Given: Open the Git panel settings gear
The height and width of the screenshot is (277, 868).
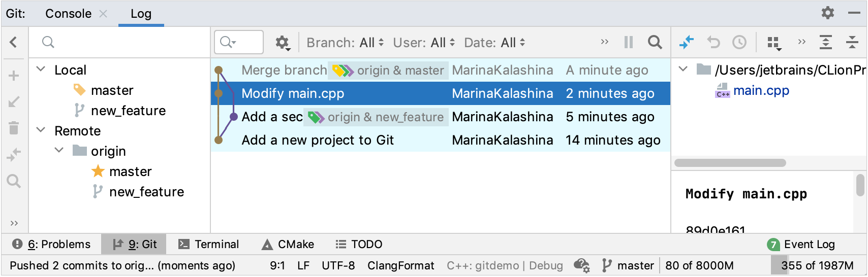Looking at the screenshot, I should [x=828, y=13].
